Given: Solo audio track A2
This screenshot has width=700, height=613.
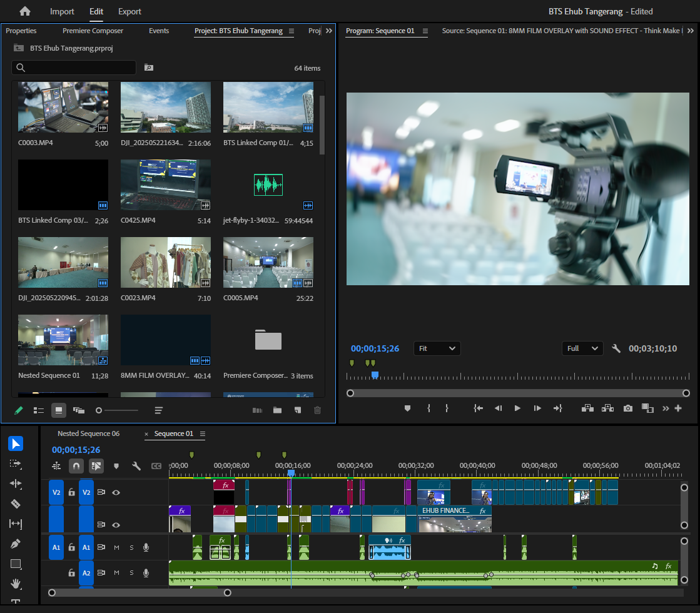Looking at the screenshot, I should pos(132,573).
